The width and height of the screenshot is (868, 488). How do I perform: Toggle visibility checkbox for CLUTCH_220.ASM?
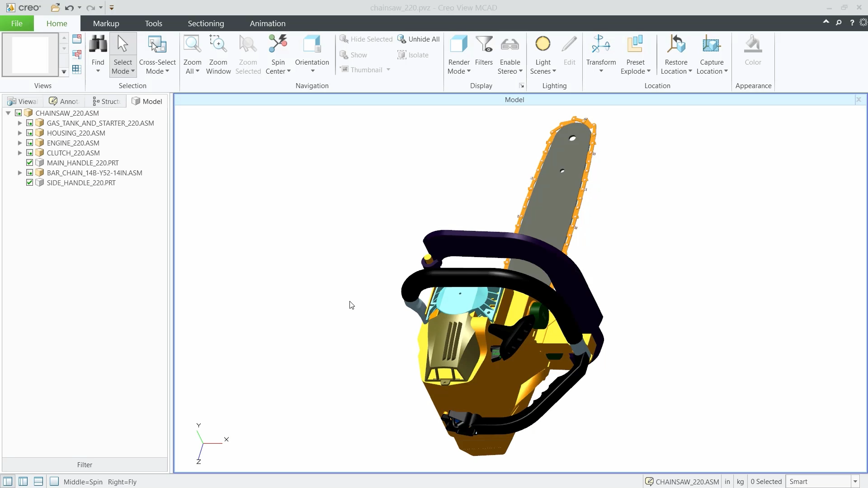[x=30, y=153]
